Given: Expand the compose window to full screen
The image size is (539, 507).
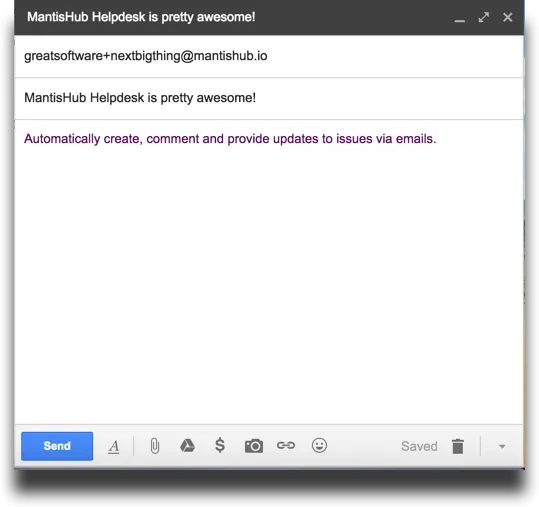Looking at the screenshot, I should pyautogui.click(x=484, y=17).
